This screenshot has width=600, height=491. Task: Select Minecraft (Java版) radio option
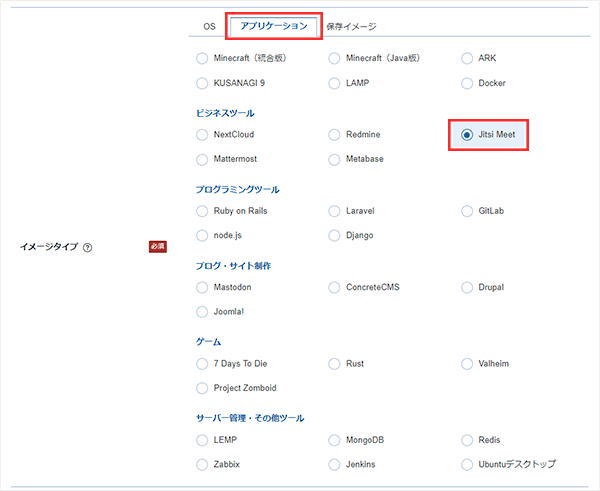pyautogui.click(x=334, y=59)
